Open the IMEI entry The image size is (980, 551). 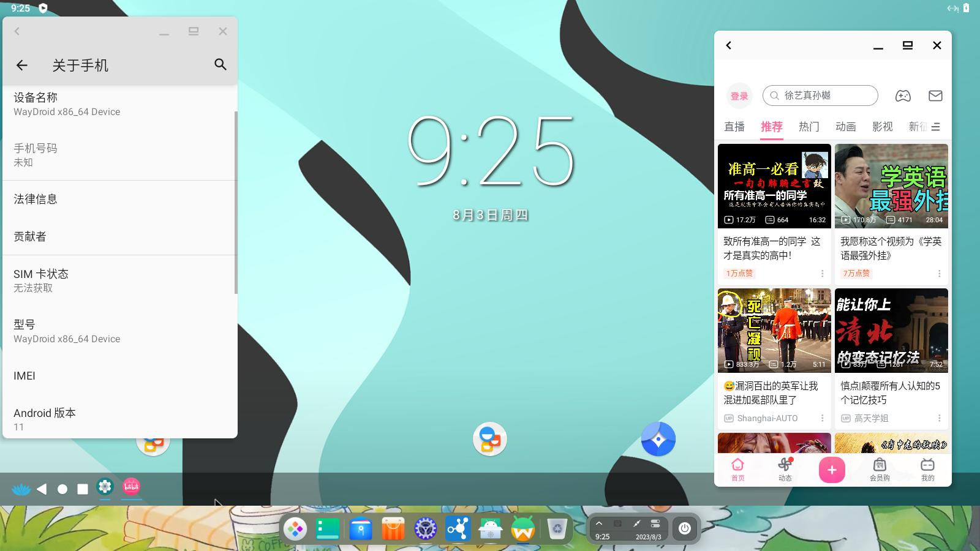[119, 376]
